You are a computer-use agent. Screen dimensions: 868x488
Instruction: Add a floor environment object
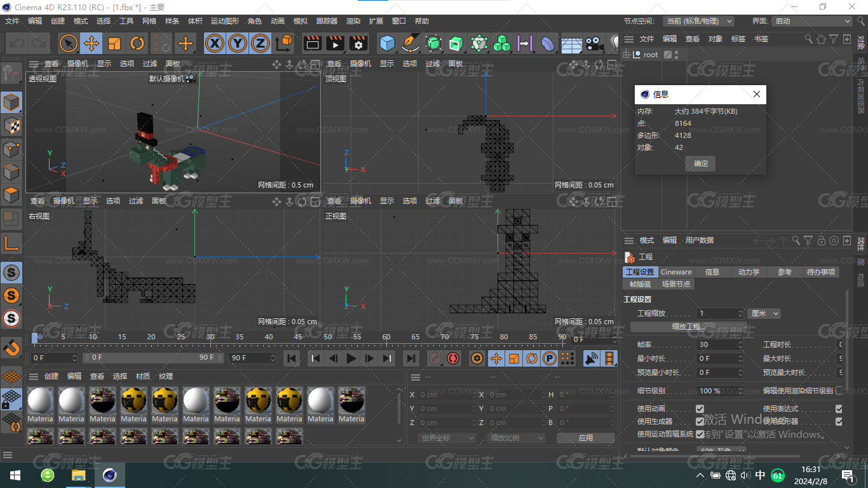(571, 43)
